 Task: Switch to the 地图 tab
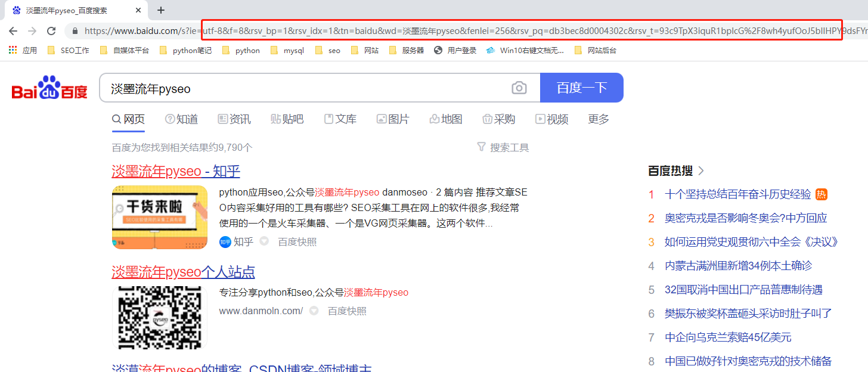446,119
